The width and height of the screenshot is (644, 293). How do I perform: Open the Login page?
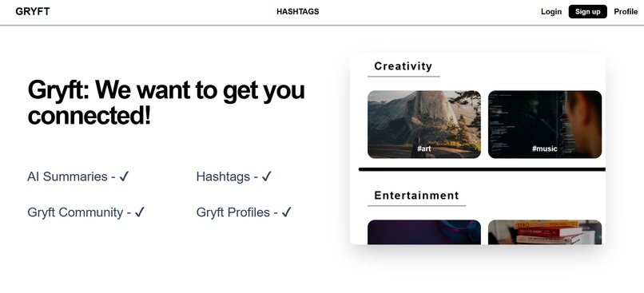[x=551, y=11]
